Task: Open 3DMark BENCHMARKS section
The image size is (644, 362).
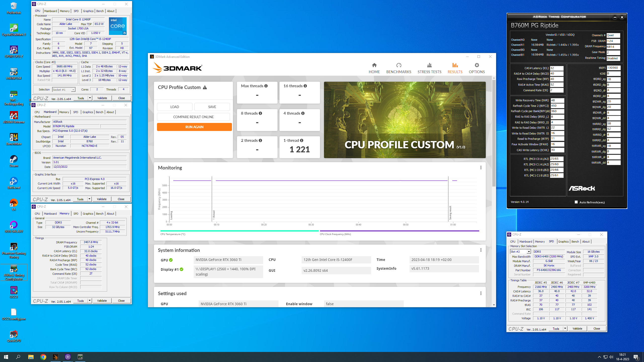Action: point(399,68)
